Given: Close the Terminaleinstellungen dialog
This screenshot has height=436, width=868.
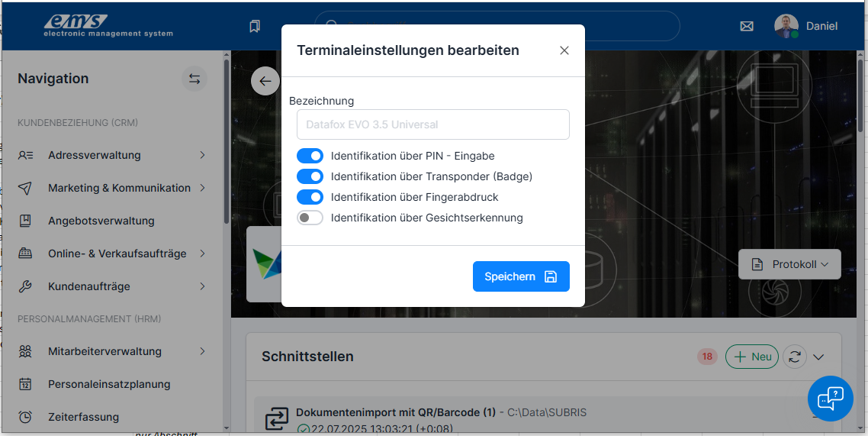Looking at the screenshot, I should pyautogui.click(x=564, y=50).
